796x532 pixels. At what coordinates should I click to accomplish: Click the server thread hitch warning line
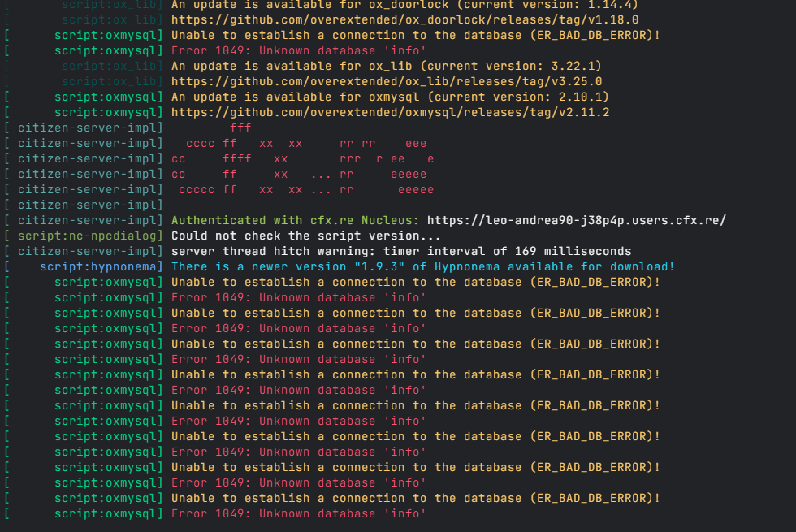(401, 251)
